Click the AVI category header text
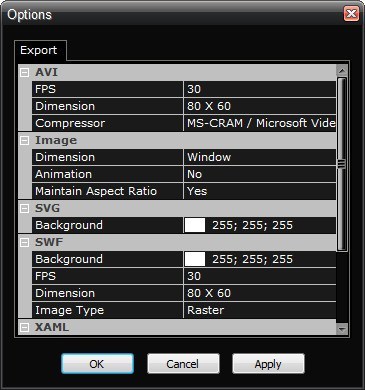Image resolution: width=365 pixels, height=390 pixels. 47,72
